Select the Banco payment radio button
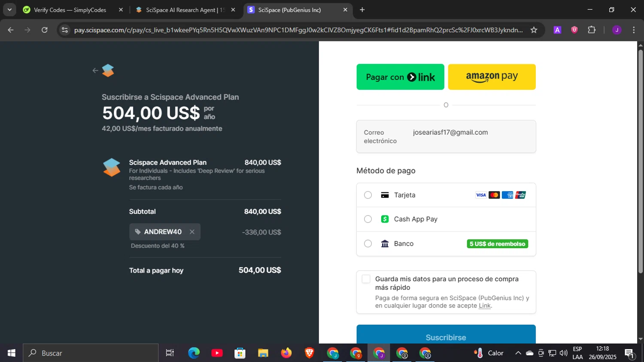The width and height of the screenshot is (644, 362). (x=368, y=243)
